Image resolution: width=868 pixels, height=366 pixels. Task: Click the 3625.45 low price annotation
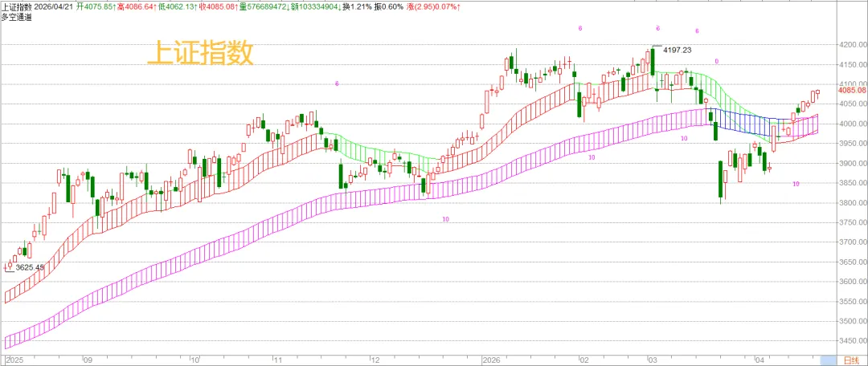point(30,267)
